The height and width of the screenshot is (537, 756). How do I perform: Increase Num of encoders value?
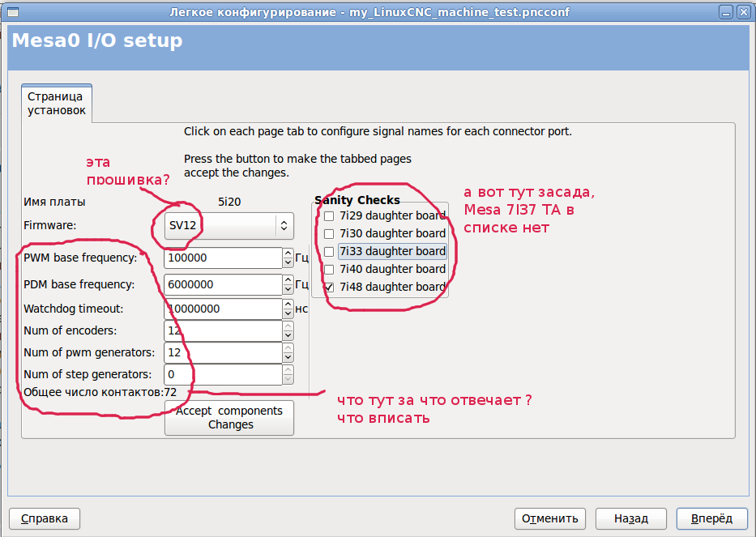pos(288,326)
